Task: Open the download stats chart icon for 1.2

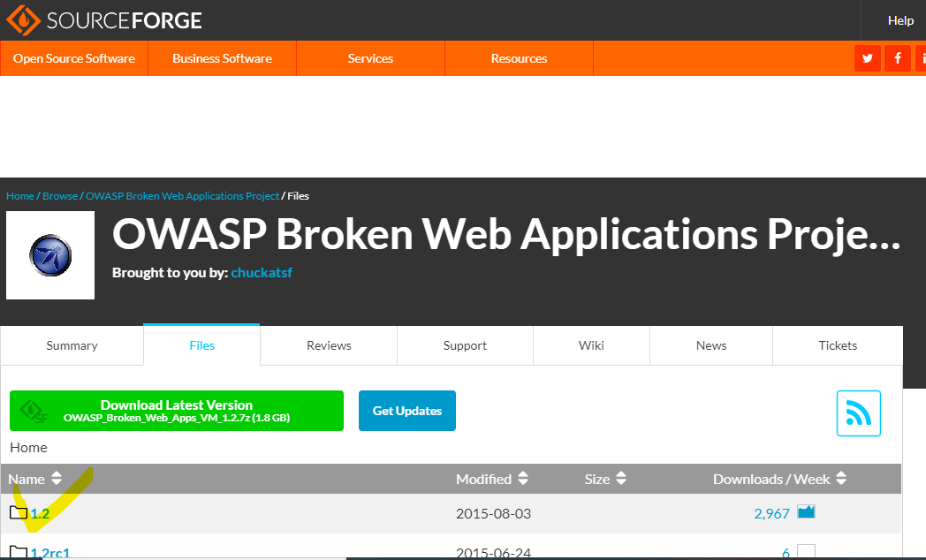Action: 805,511
